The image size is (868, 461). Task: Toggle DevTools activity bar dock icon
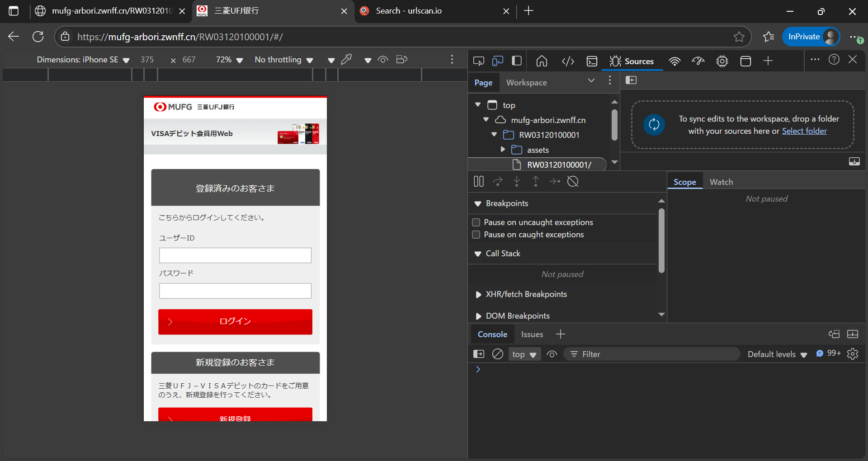517,61
